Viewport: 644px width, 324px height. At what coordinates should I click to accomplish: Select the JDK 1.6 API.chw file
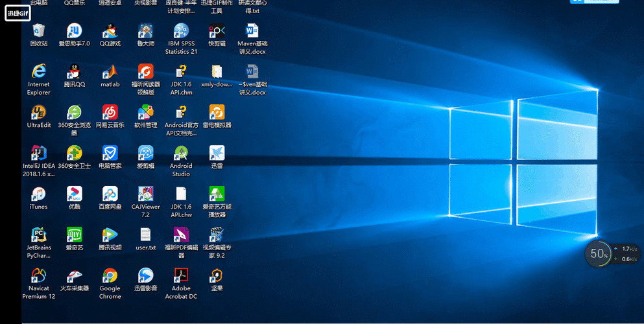(x=181, y=194)
